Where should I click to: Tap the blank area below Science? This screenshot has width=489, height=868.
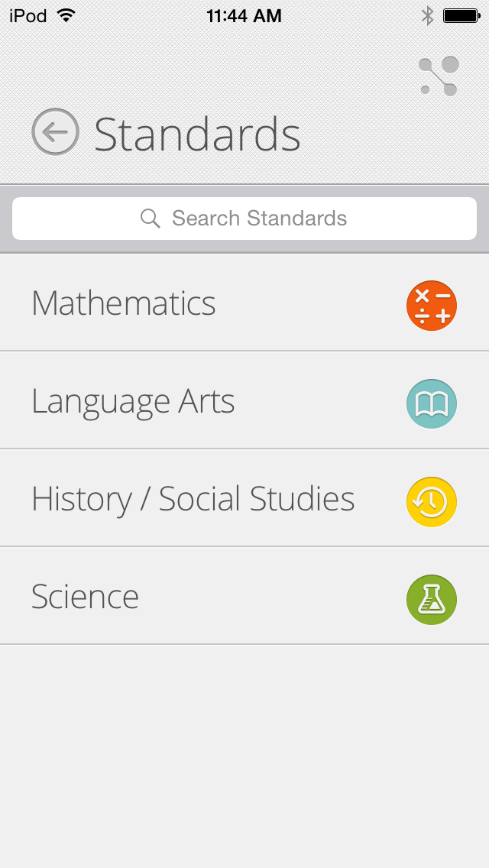click(244, 749)
